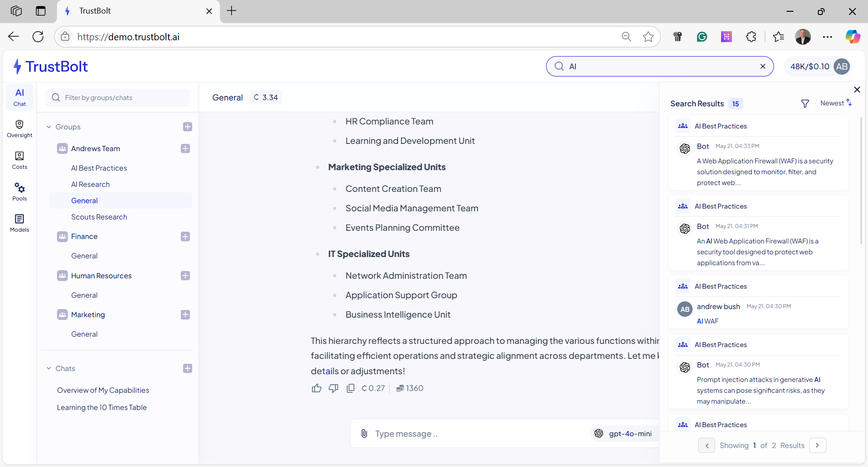Open the filter icon in Search Results
The image size is (868, 467).
[805, 104]
